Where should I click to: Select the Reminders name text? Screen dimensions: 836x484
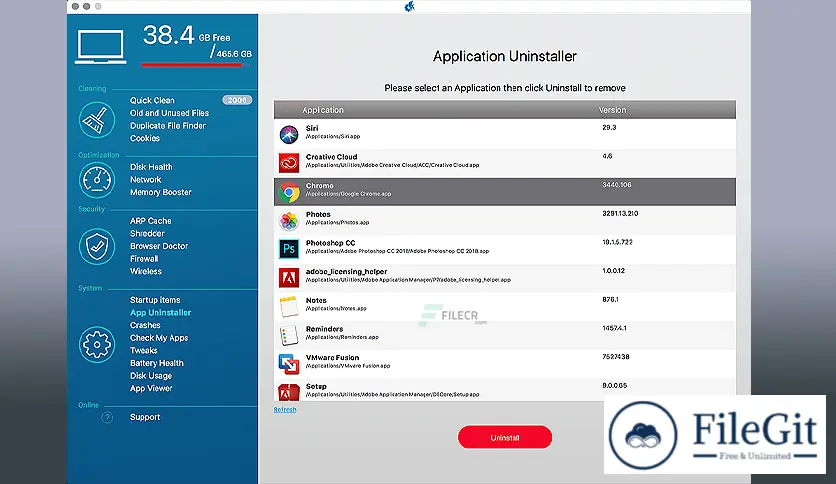pos(324,329)
